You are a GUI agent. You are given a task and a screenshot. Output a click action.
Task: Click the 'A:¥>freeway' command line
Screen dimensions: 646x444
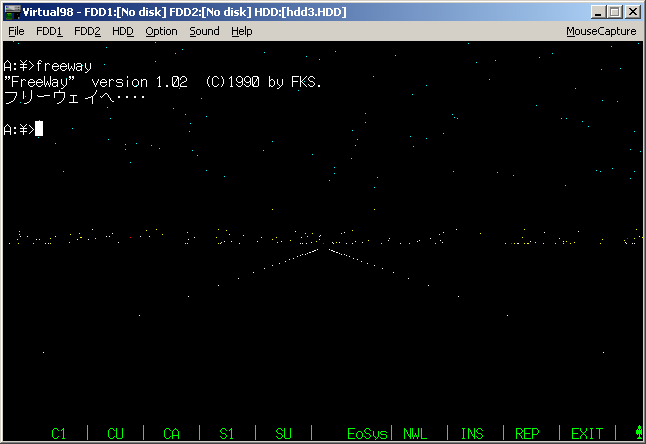tap(47, 66)
